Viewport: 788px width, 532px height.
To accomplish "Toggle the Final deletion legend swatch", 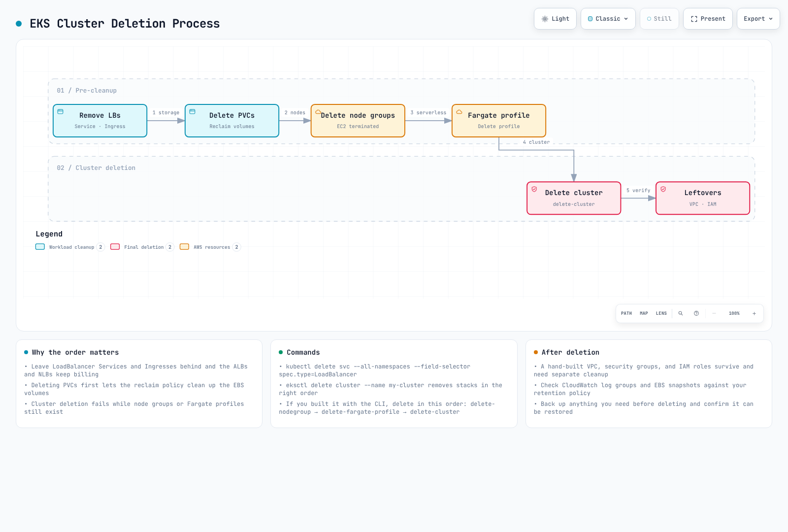I will pyautogui.click(x=115, y=247).
